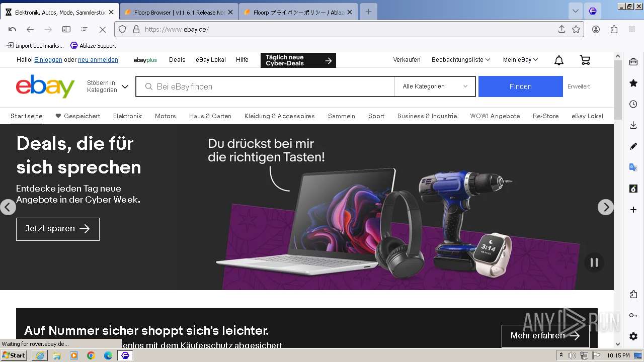
Task: Expand the list all tabs dropdown
Action: click(576, 11)
